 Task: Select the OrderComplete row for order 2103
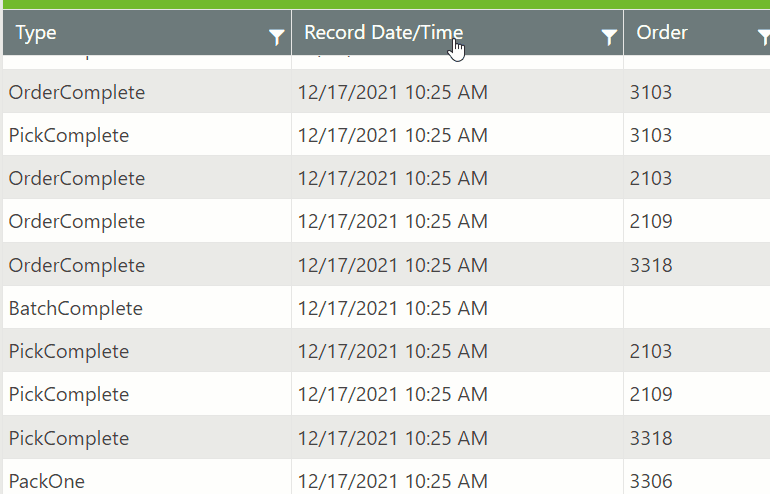[x=77, y=178]
